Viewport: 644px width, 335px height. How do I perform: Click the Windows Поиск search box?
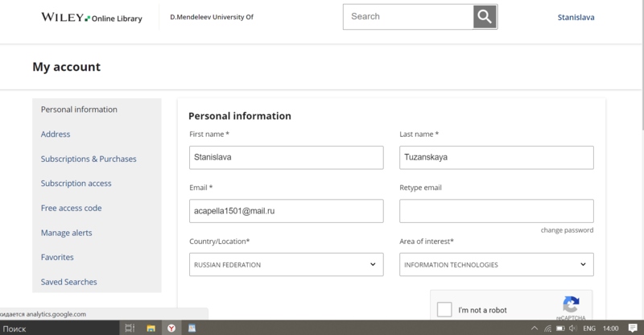(60, 328)
